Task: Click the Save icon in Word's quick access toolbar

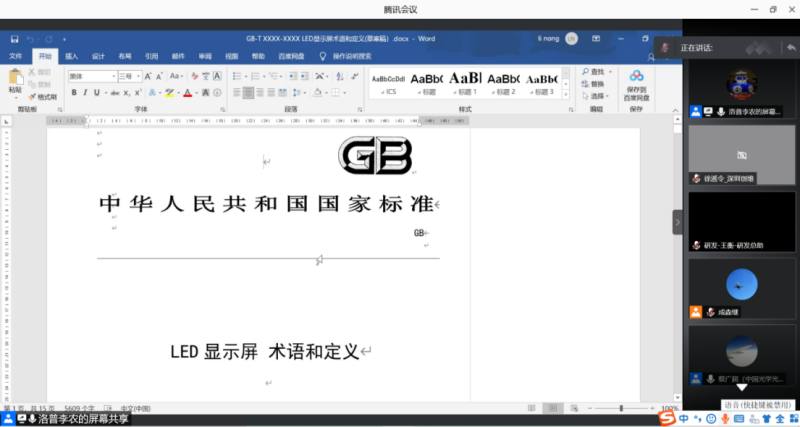Action: (x=14, y=39)
